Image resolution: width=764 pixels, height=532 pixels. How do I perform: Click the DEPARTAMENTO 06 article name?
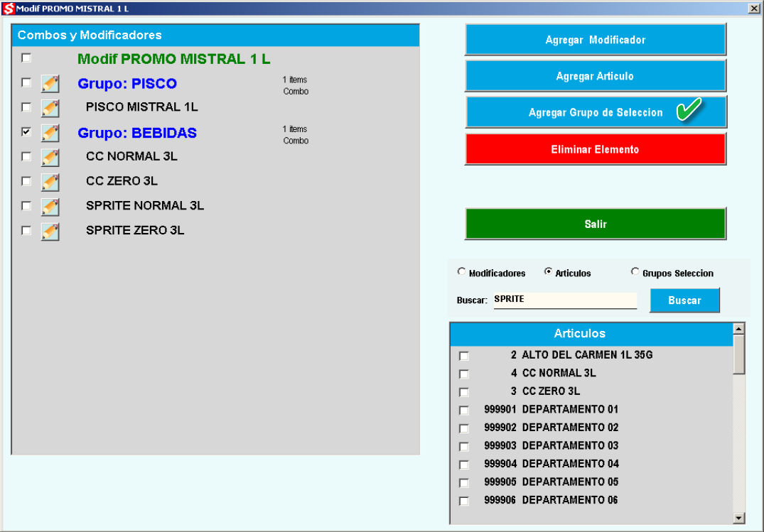(570, 500)
